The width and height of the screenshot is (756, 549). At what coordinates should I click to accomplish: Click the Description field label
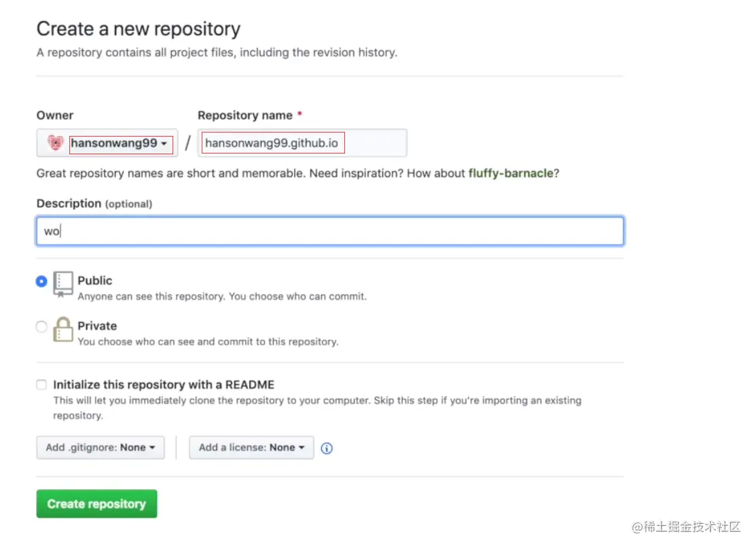[x=69, y=204]
